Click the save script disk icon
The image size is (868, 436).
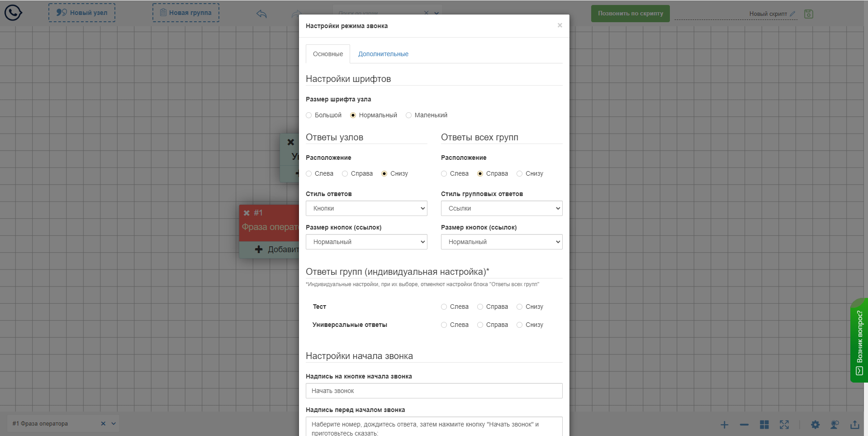(809, 14)
